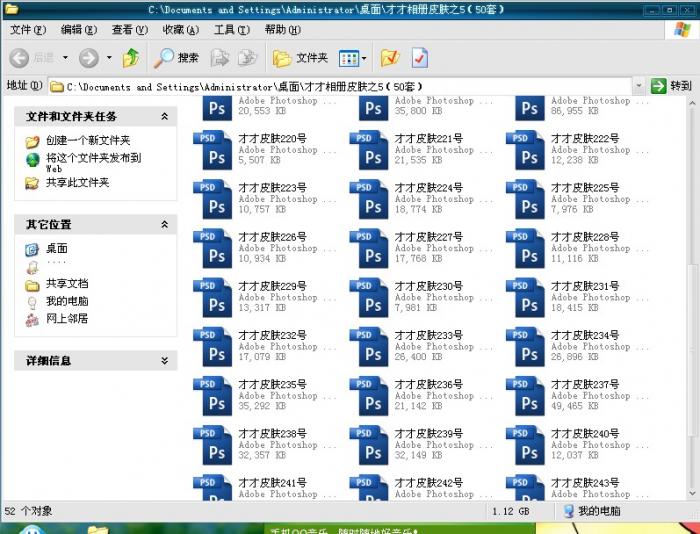This screenshot has width=700, height=534.
Task: Click the vertical scrollbar down arrow
Action: tap(692, 493)
